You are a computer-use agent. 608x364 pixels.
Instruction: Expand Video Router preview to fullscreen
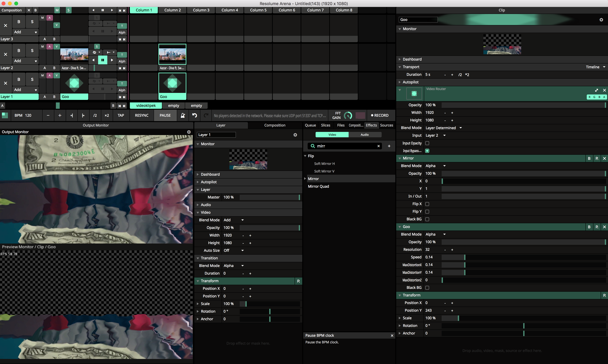596,90
